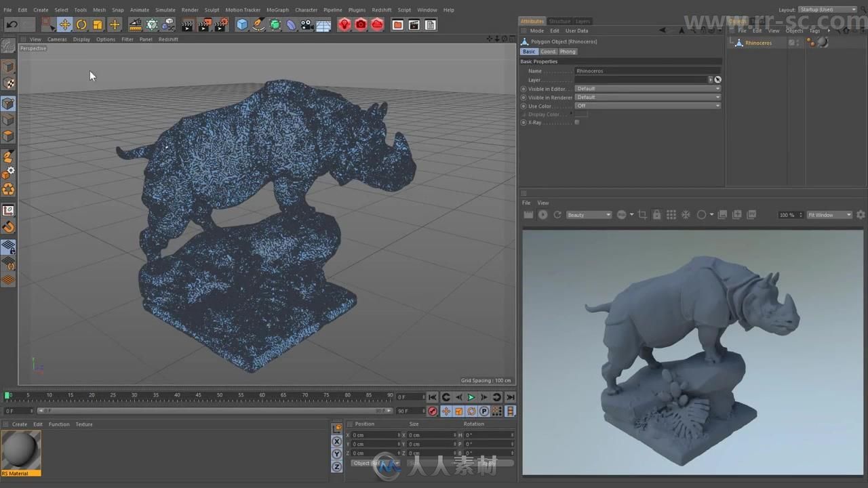Go to start of animation
This screenshot has width=868, height=488.
pos(433,397)
